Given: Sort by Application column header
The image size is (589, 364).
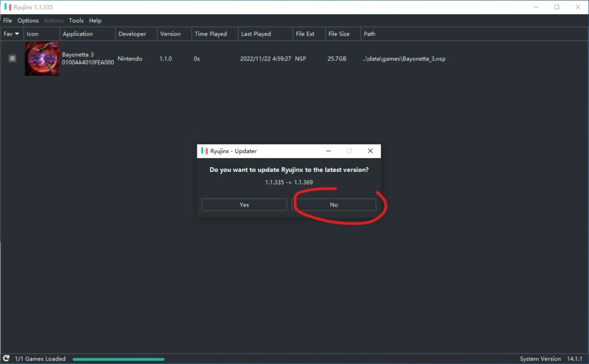Looking at the screenshot, I should point(87,34).
